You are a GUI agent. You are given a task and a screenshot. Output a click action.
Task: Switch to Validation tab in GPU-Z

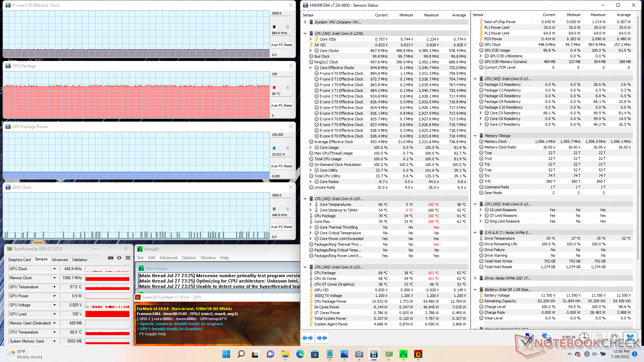point(80,260)
